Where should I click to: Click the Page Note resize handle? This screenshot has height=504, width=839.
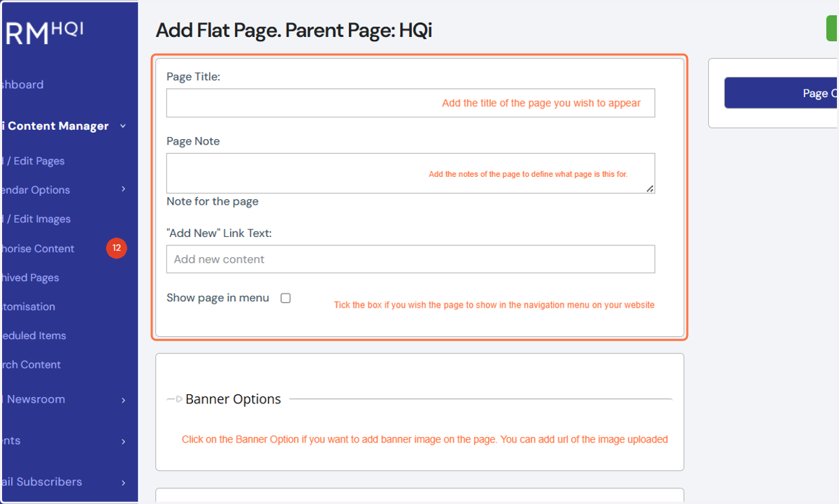pyautogui.click(x=650, y=189)
